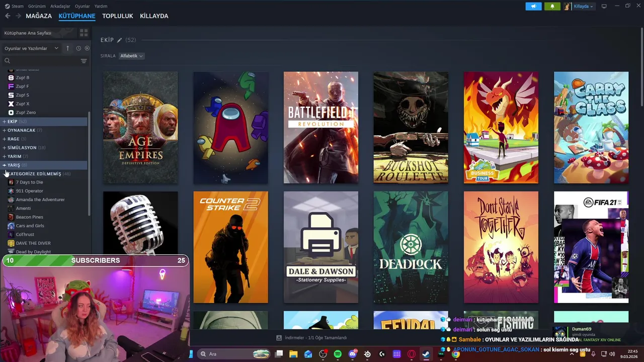Click the Zup! 8 game icon

click(x=11, y=77)
